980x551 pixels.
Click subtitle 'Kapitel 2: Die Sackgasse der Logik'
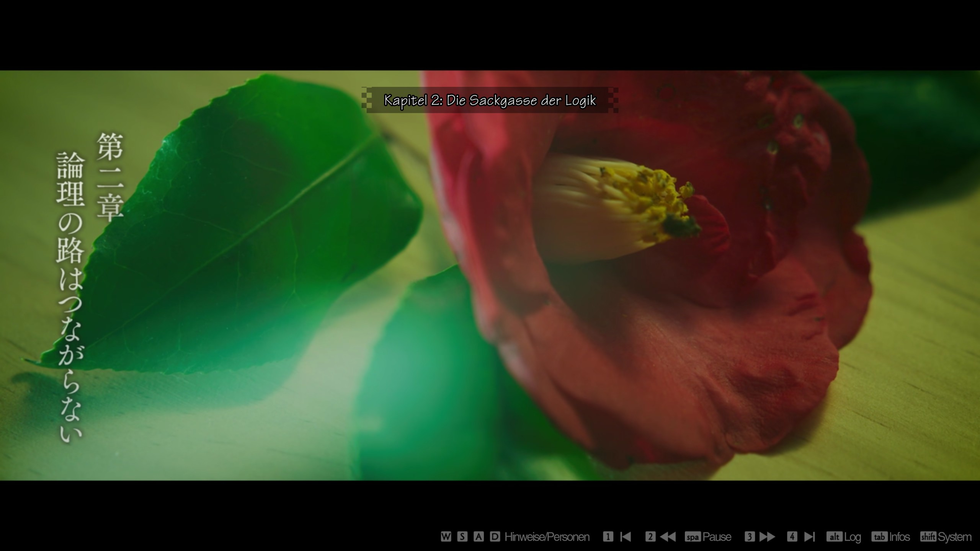490,100
